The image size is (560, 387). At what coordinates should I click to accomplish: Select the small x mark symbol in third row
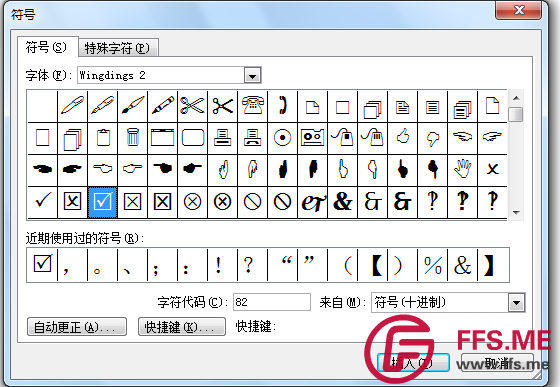[x=492, y=169]
